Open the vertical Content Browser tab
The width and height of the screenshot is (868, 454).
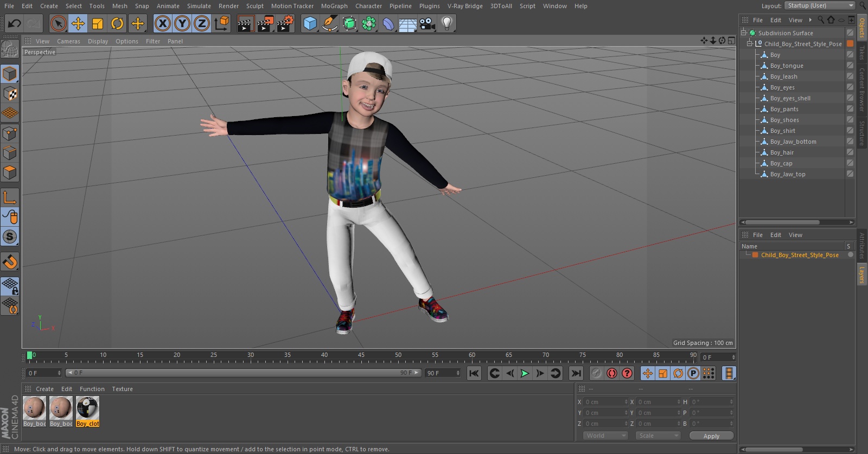tap(861, 89)
